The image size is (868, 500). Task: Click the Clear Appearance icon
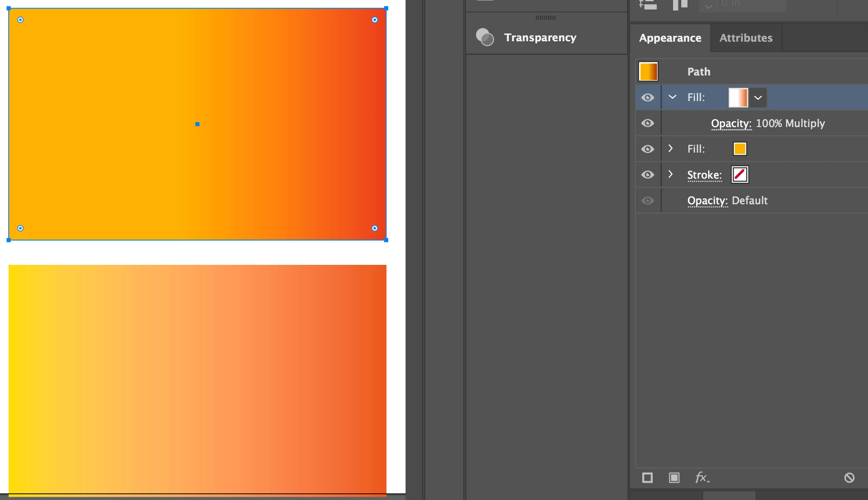849,478
